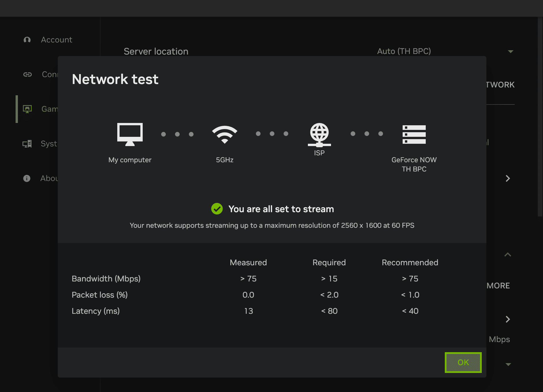Click the measured packet loss 0.0

(x=248, y=295)
